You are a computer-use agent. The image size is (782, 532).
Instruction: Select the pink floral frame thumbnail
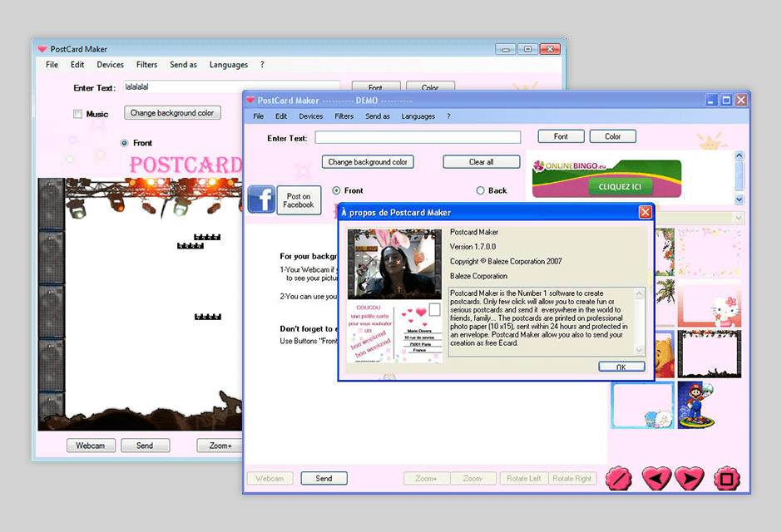click(x=709, y=252)
